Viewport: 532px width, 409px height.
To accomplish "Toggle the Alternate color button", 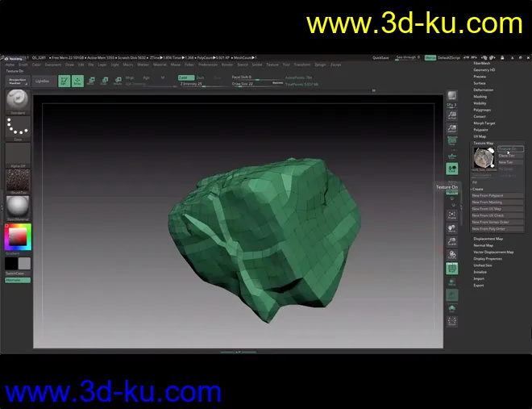I will click(18, 280).
